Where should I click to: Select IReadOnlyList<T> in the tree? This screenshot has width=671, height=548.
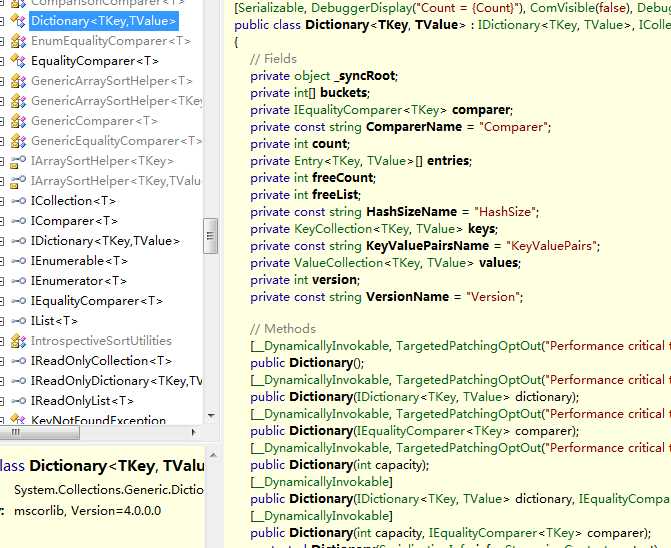[x=83, y=401]
